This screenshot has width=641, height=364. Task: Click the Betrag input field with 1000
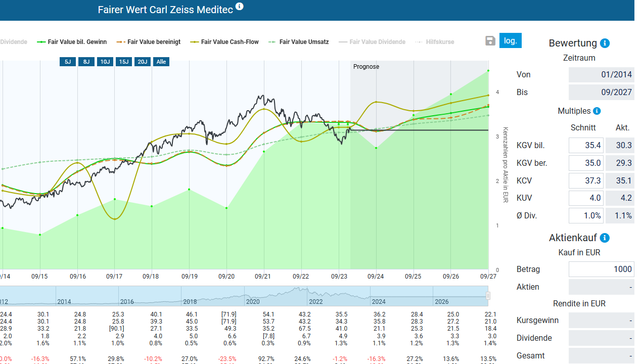point(602,269)
